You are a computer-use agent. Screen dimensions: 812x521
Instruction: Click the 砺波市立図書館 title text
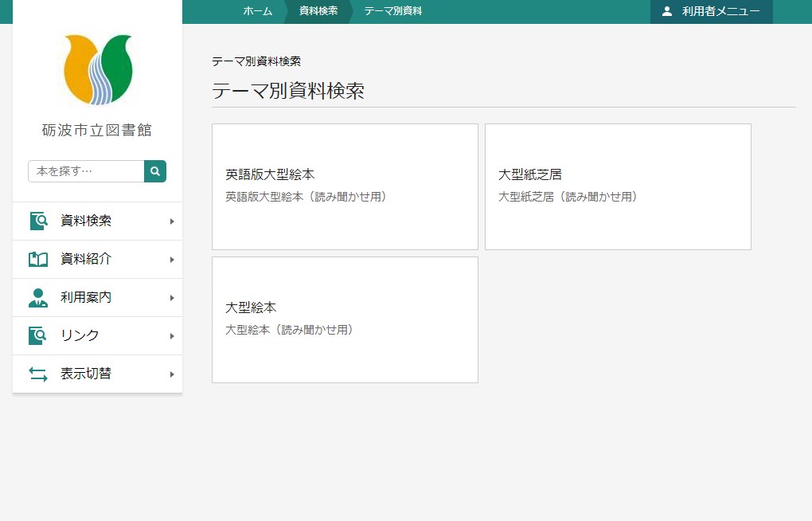(x=97, y=130)
